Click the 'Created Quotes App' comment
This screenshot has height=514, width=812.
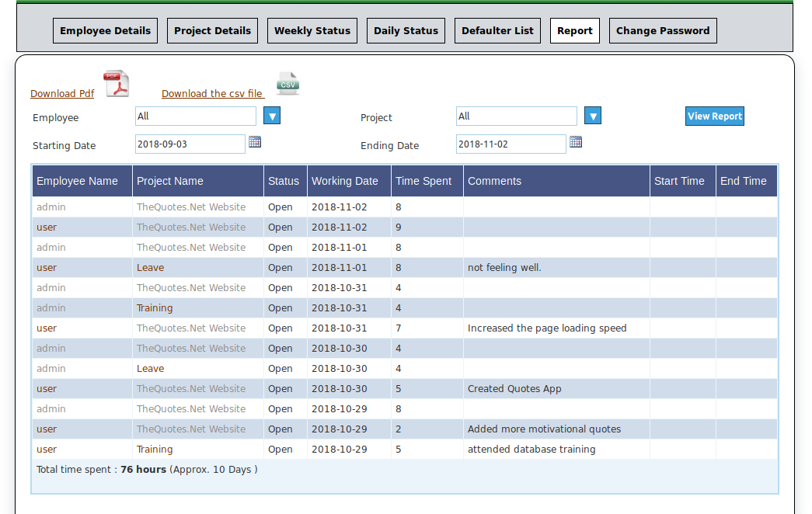pyautogui.click(x=514, y=389)
